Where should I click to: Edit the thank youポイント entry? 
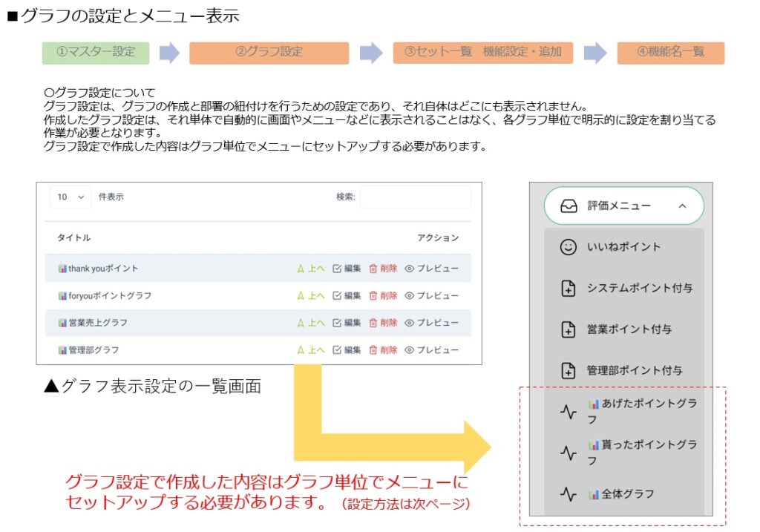(347, 269)
